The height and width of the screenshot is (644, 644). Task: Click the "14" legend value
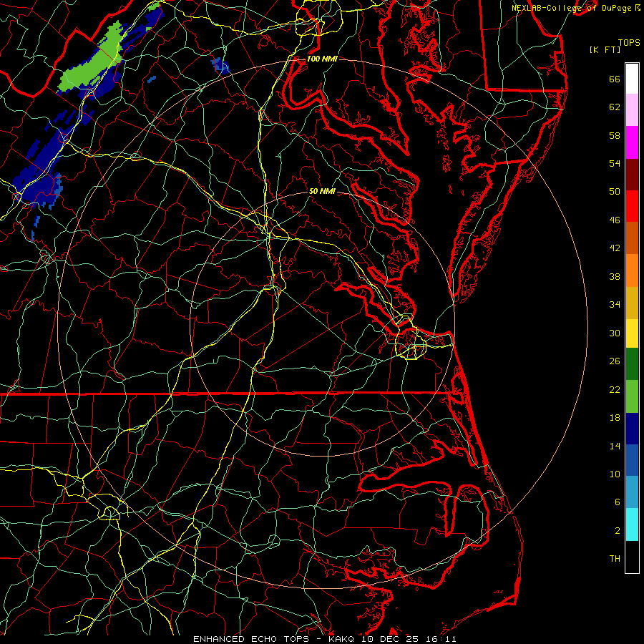[615, 446]
